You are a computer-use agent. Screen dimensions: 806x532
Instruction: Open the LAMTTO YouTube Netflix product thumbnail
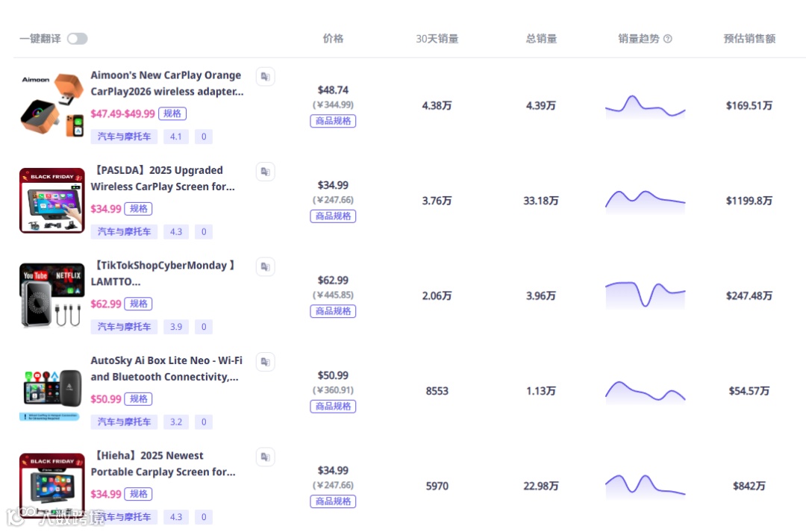point(52,295)
